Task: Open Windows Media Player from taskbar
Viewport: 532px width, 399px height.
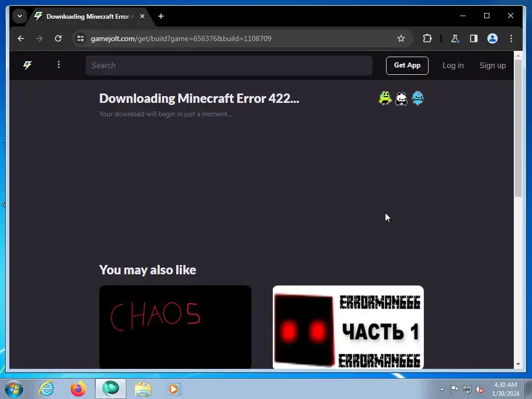Action: coord(175,389)
